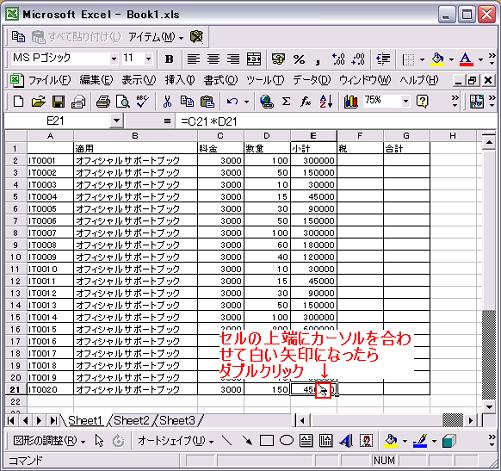Click the Undo arrow icon
This screenshot has width=501, height=471.
pyautogui.click(x=232, y=101)
